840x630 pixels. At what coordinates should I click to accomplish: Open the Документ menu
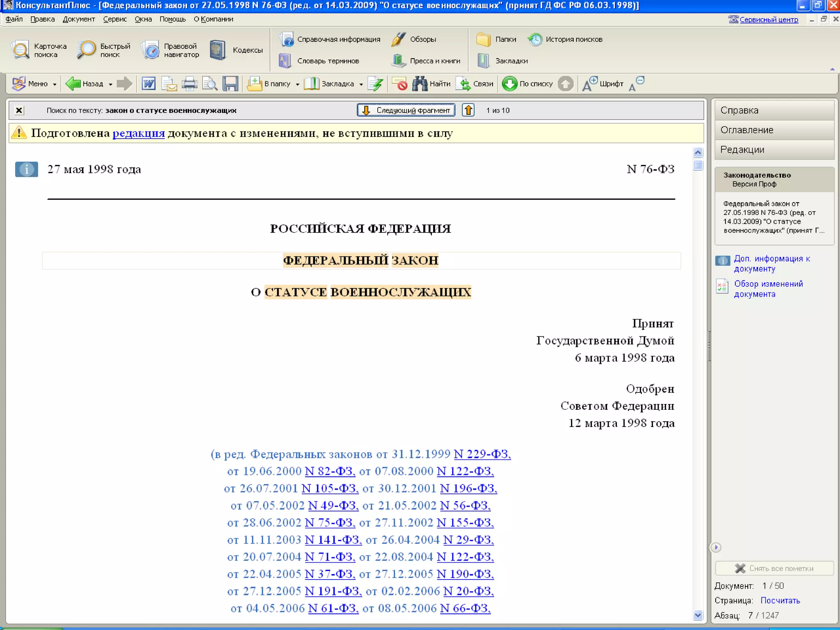(79, 19)
